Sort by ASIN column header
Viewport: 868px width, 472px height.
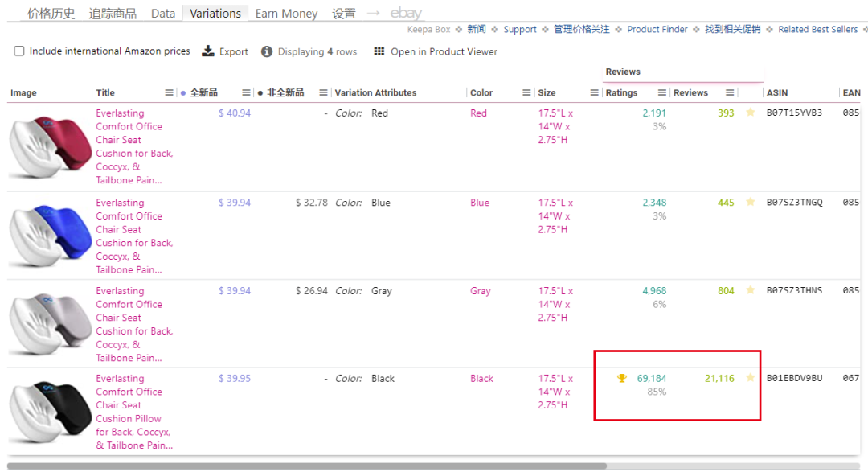point(777,92)
